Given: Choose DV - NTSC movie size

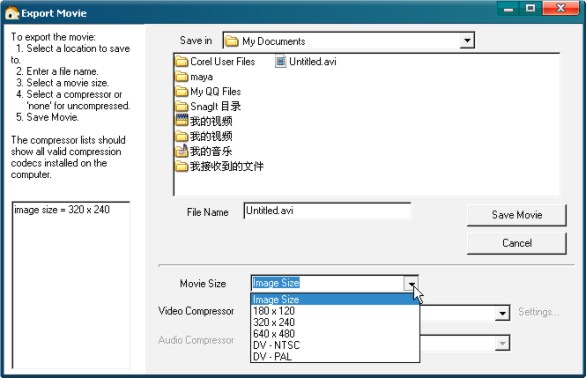Looking at the screenshot, I should click(335, 345).
